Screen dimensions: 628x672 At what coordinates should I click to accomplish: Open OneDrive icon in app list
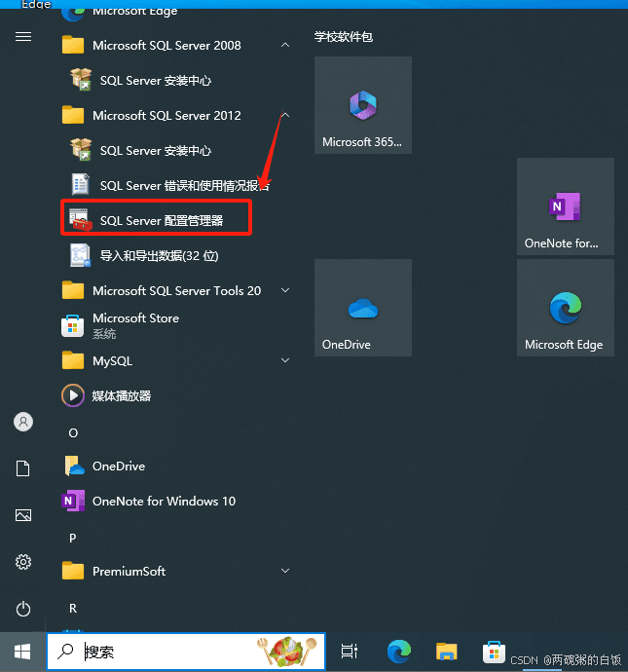point(74,466)
